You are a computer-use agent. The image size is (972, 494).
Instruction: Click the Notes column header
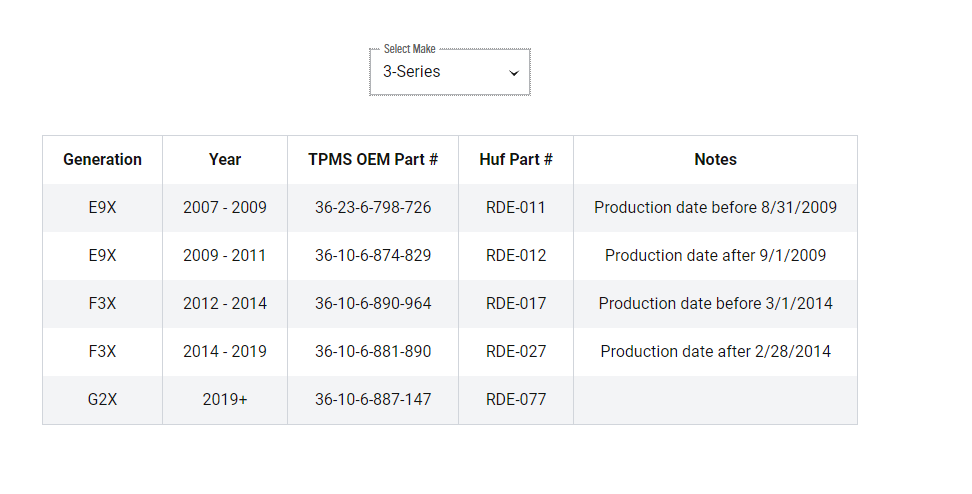click(x=715, y=159)
